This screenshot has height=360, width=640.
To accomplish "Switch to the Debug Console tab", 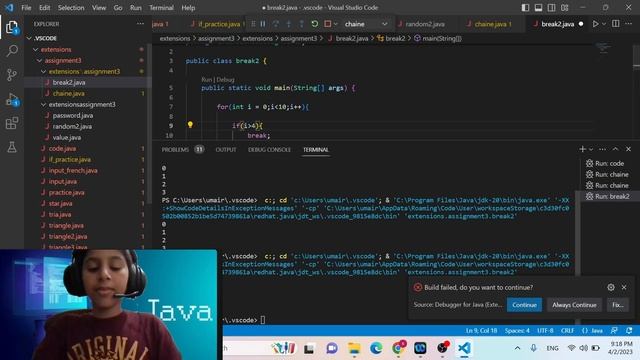I will click(x=269, y=150).
